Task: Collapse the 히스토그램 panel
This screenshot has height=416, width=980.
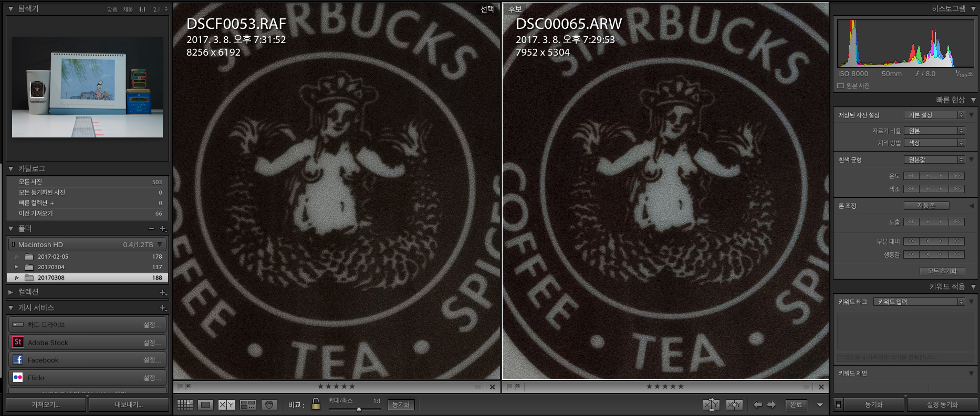Action: 973,9
